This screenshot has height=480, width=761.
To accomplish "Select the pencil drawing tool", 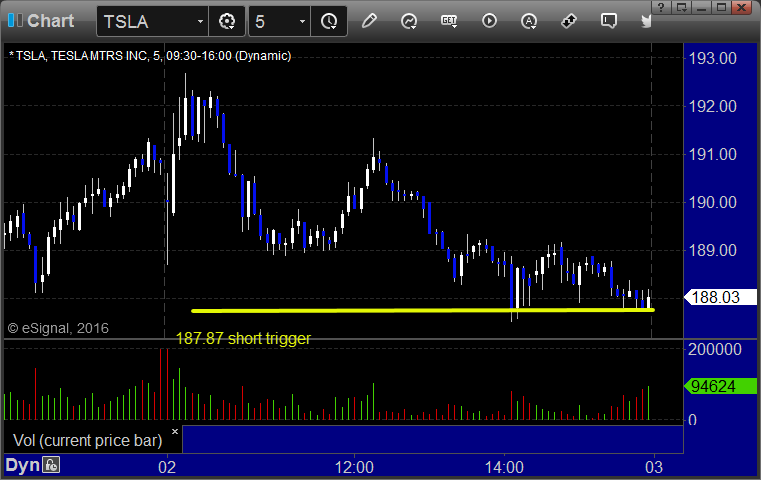I will tap(369, 21).
